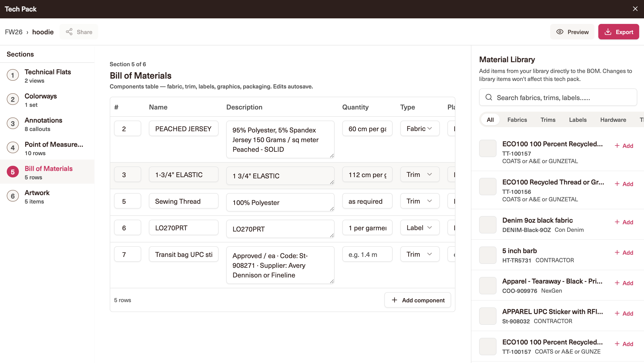Click step circle 2 for Colorways
The width and height of the screenshot is (644, 363).
tap(13, 100)
